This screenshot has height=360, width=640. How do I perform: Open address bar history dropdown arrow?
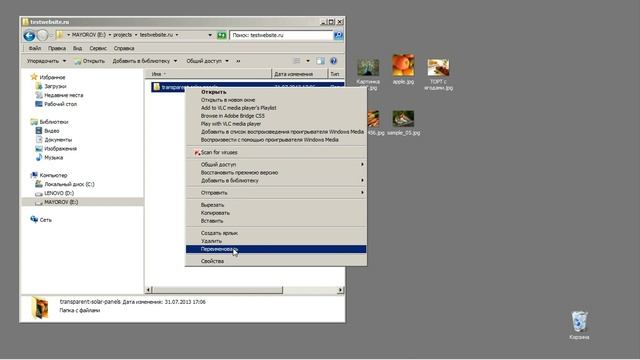(210, 35)
